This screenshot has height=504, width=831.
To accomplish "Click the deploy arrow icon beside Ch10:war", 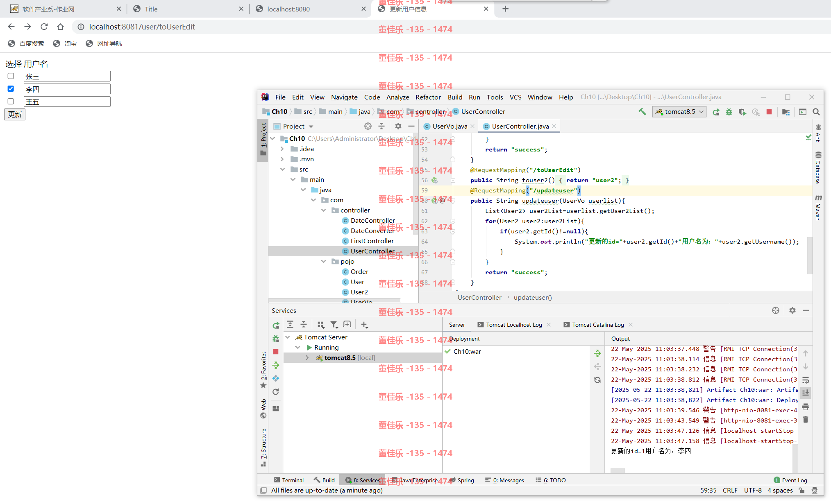I will (x=597, y=353).
